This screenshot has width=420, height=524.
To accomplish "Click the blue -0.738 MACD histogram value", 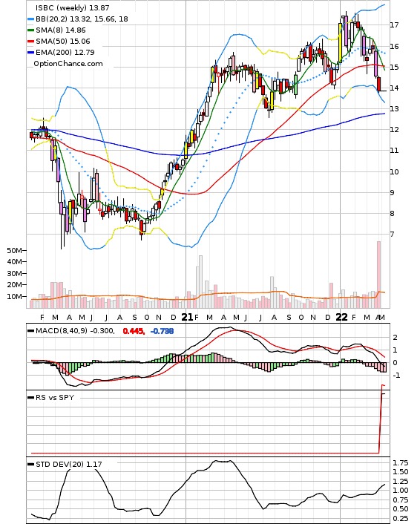I will [162, 331].
